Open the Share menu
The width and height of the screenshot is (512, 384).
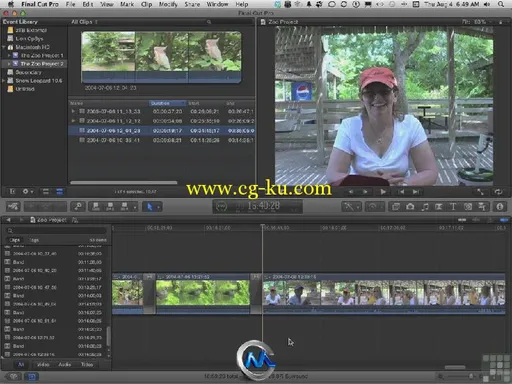(x=192, y=4)
